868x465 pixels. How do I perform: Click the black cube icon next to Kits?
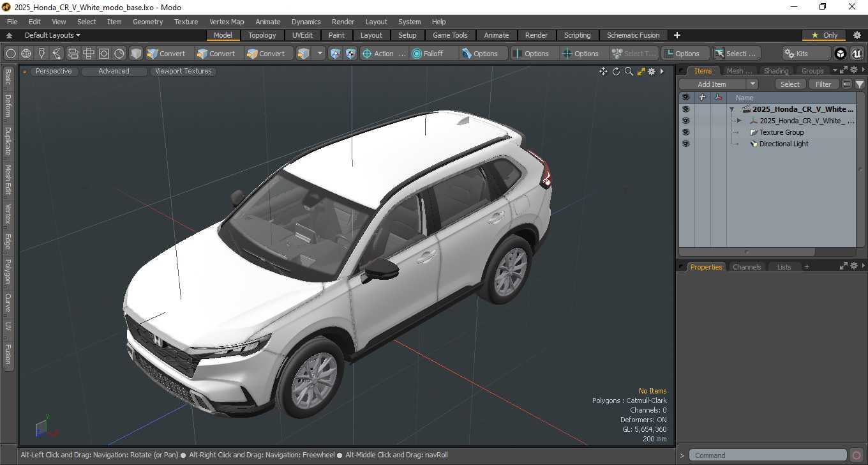click(841, 54)
